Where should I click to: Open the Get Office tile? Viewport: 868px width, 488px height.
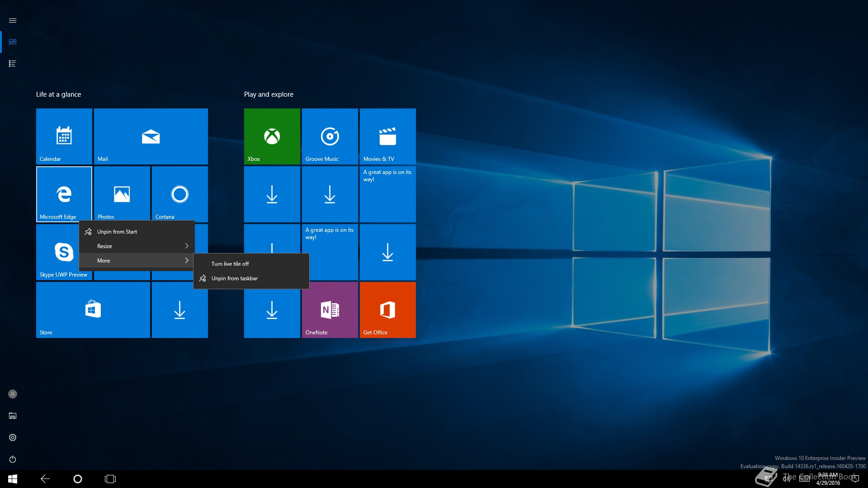point(388,310)
